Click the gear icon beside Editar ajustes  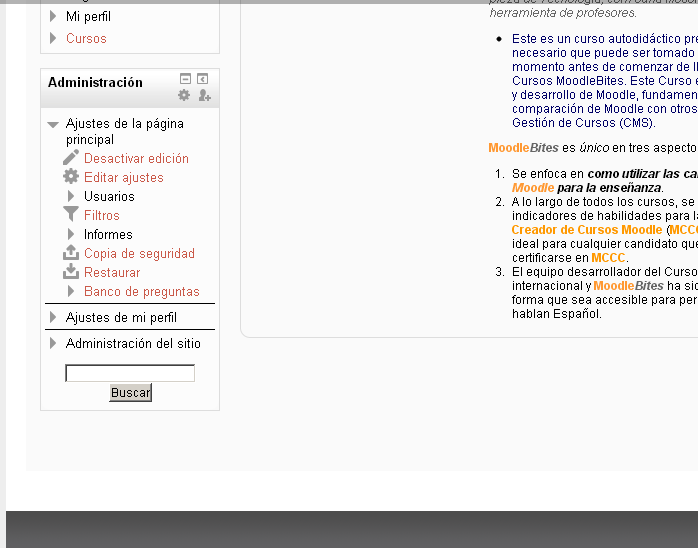point(71,177)
